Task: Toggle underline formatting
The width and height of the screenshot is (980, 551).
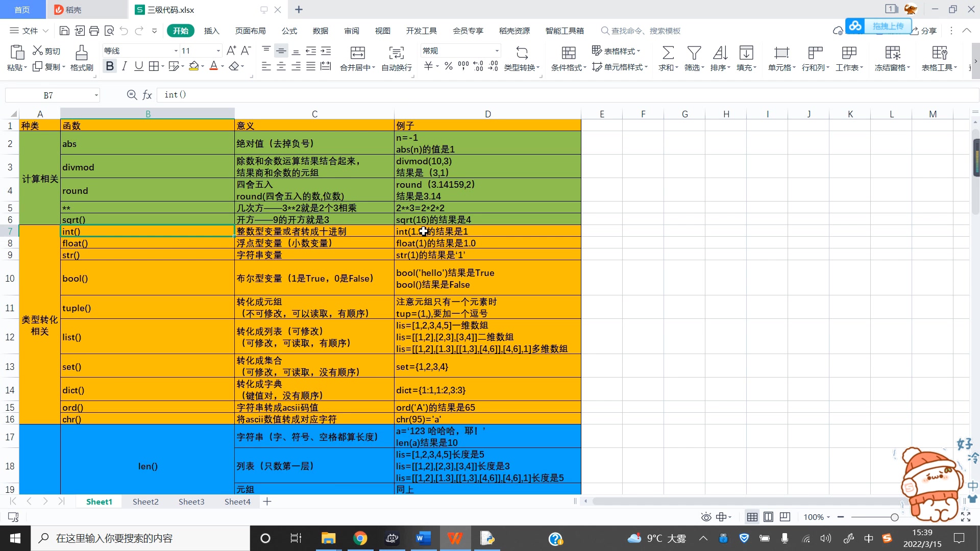Action: point(138,66)
